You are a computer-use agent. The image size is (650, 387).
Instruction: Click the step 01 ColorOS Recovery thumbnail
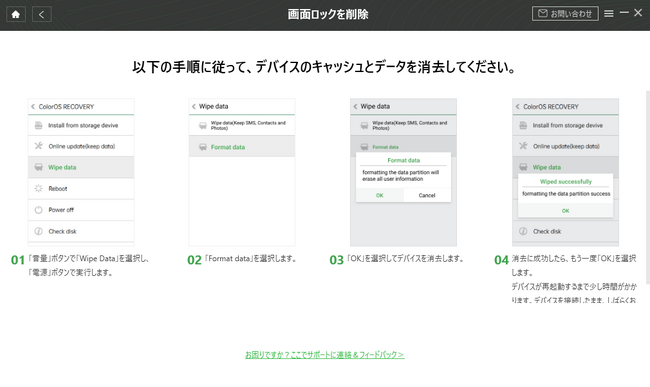click(81, 172)
